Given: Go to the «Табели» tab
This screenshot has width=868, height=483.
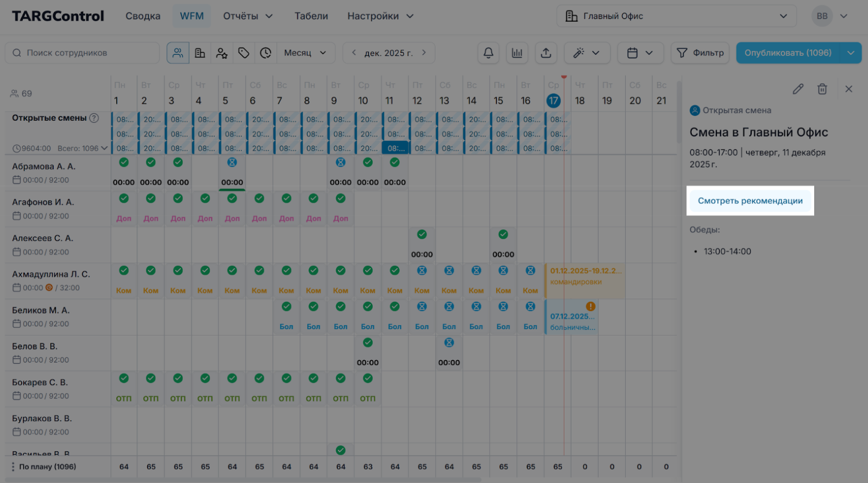Looking at the screenshot, I should 311,16.
